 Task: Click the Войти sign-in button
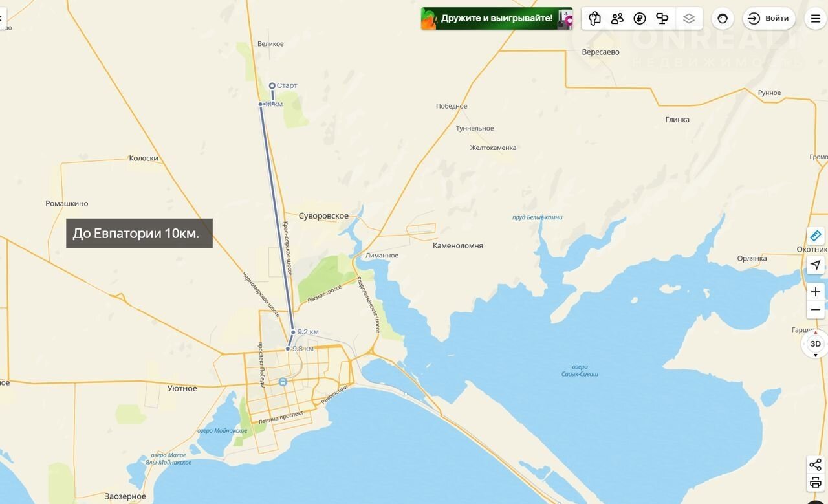(x=768, y=18)
